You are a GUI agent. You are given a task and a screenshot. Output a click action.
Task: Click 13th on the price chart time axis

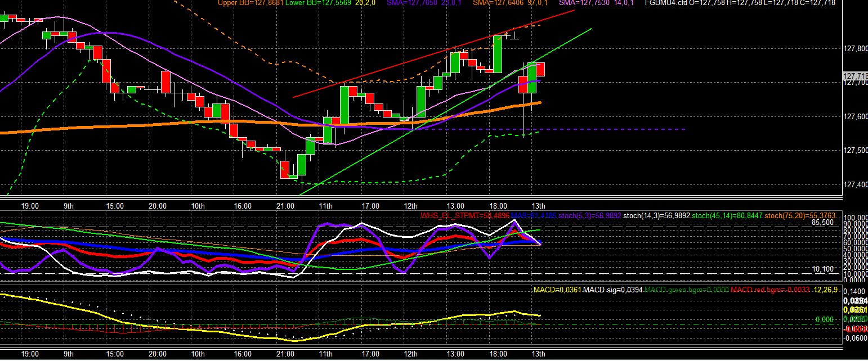(x=539, y=206)
